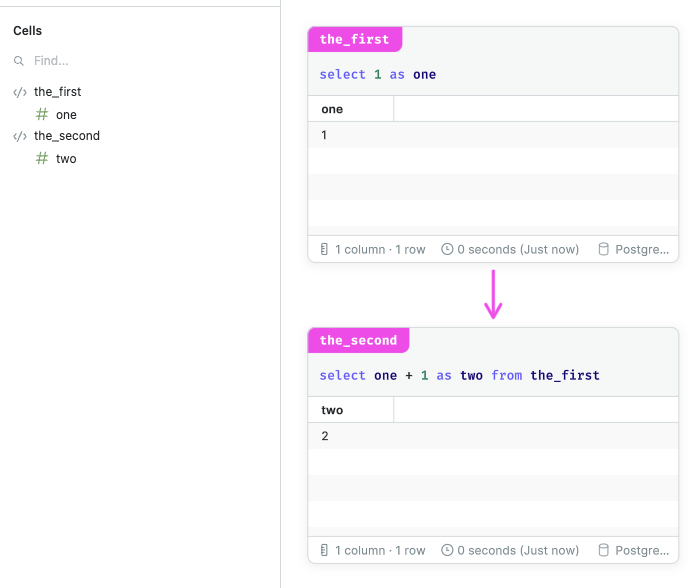
Task: Click the column count icon in the_first footer
Action: tap(324, 249)
